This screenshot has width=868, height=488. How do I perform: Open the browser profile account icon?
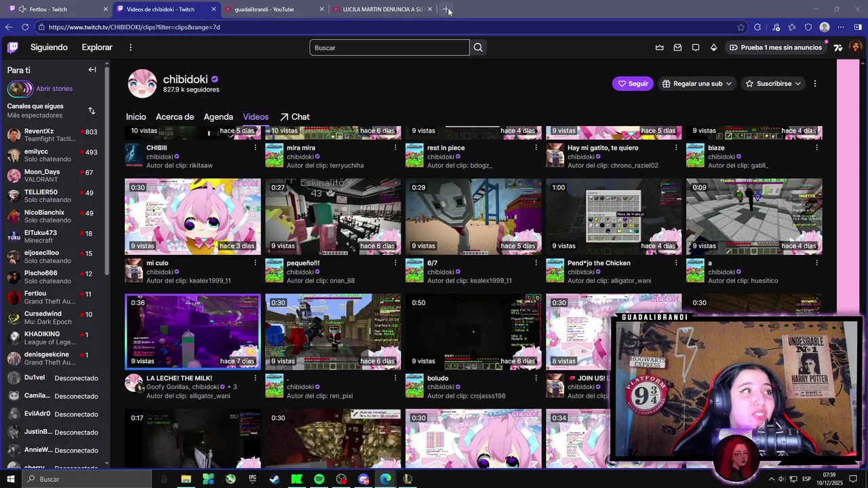coord(825,27)
